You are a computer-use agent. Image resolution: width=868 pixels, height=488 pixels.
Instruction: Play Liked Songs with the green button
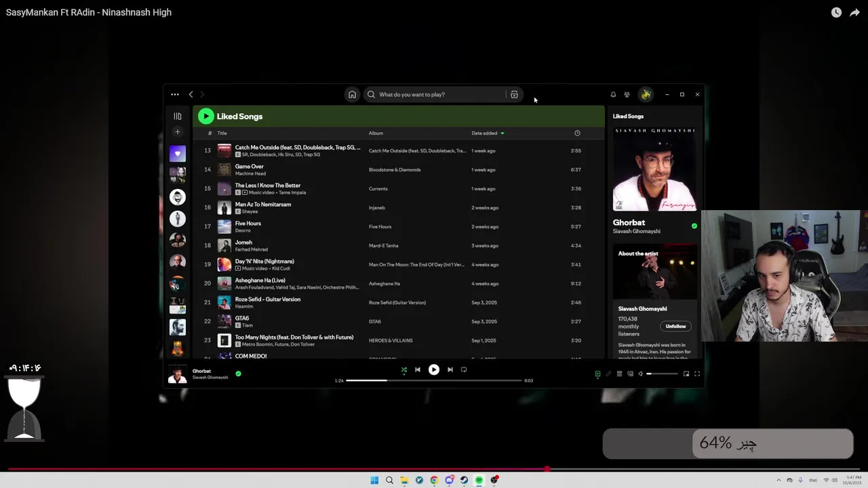click(205, 116)
